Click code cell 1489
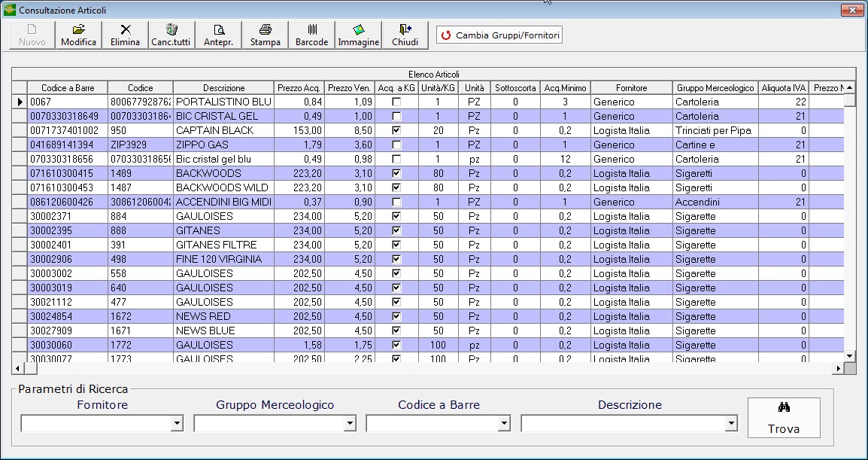Screen dimensions: 868x460 click(x=141, y=173)
